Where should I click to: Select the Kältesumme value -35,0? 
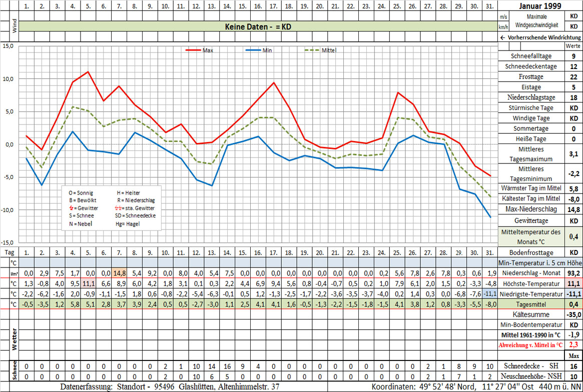pos(573,314)
